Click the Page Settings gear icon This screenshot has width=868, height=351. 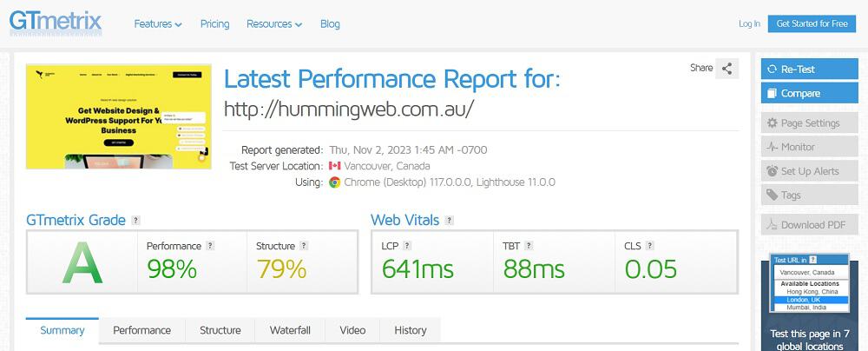772,123
